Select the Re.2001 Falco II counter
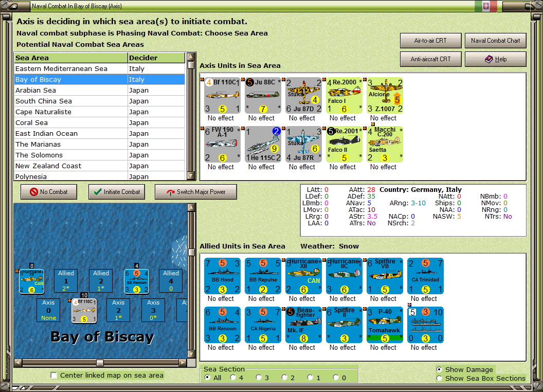This screenshot has height=392, width=543. (x=344, y=144)
